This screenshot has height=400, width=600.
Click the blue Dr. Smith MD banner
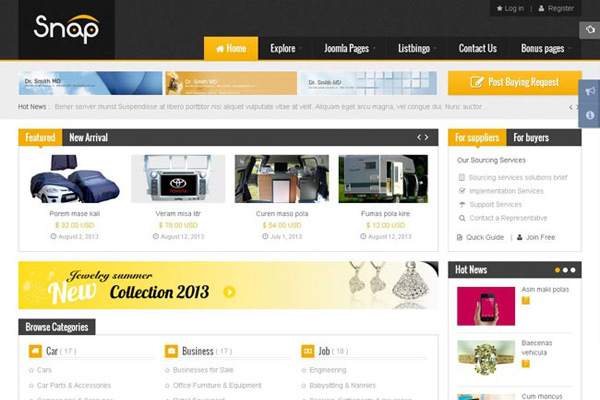[x=90, y=83]
